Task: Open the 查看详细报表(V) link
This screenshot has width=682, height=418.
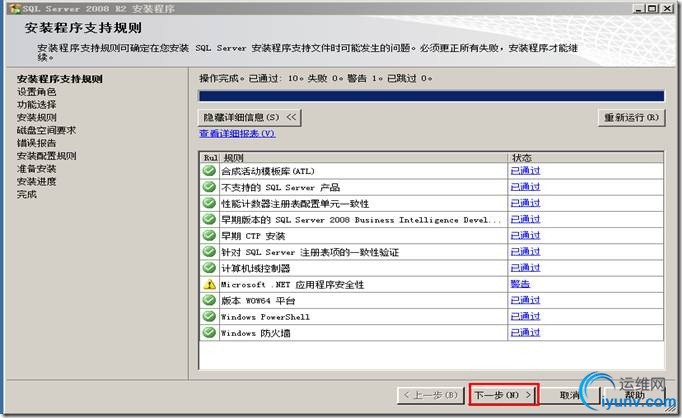Action: tap(237, 134)
